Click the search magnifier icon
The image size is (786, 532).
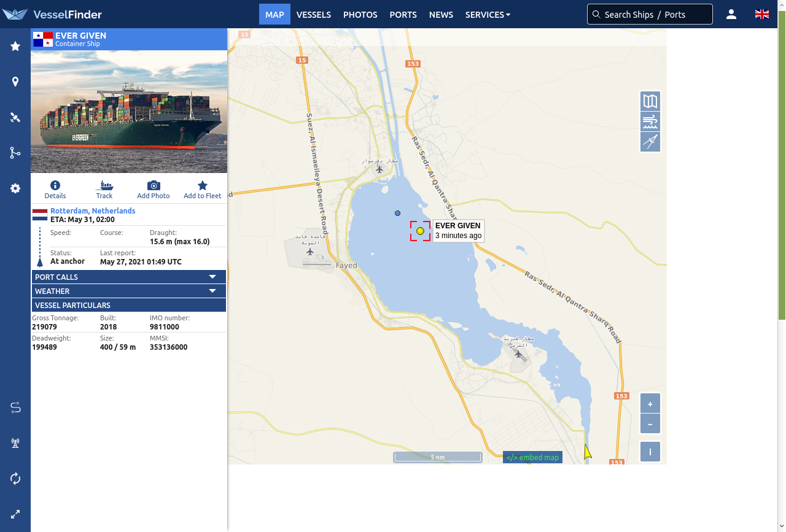point(596,14)
